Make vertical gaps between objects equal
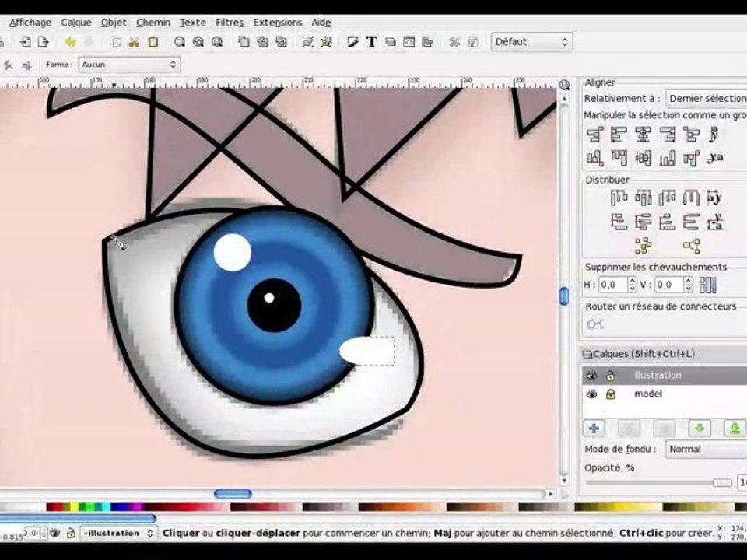Image resolution: width=747 pixels, height=560 pixels. tap(691, 222)
